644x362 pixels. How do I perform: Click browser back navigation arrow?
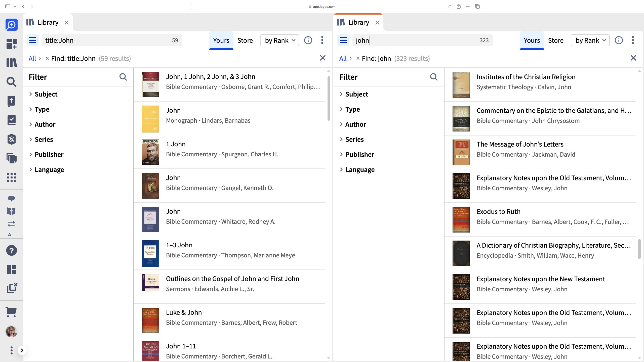pos(23,7)
